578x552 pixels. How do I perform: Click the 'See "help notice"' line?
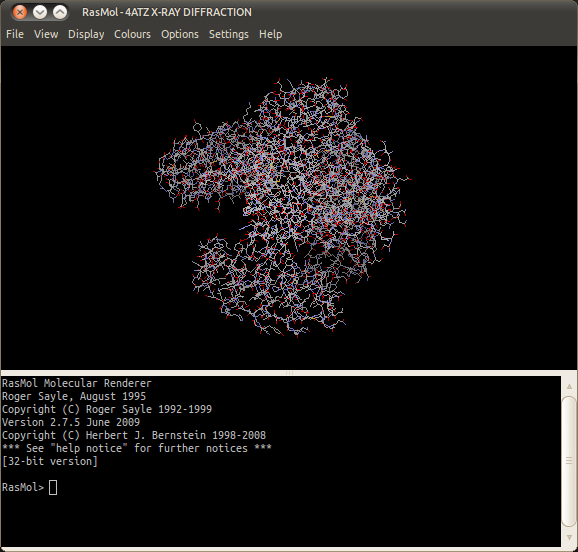click(137, 448)
